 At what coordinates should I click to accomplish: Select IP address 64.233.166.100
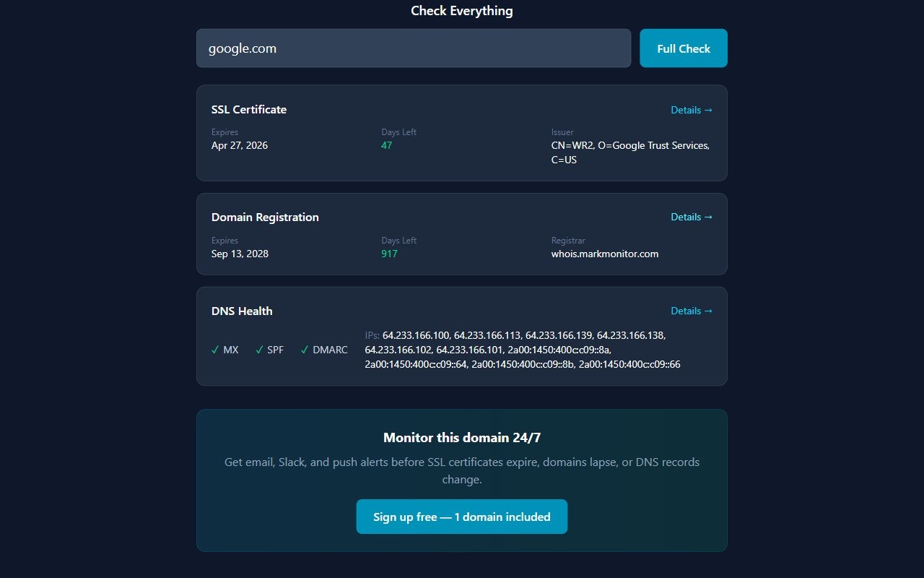pyautogui.click(x=415, y=335)
